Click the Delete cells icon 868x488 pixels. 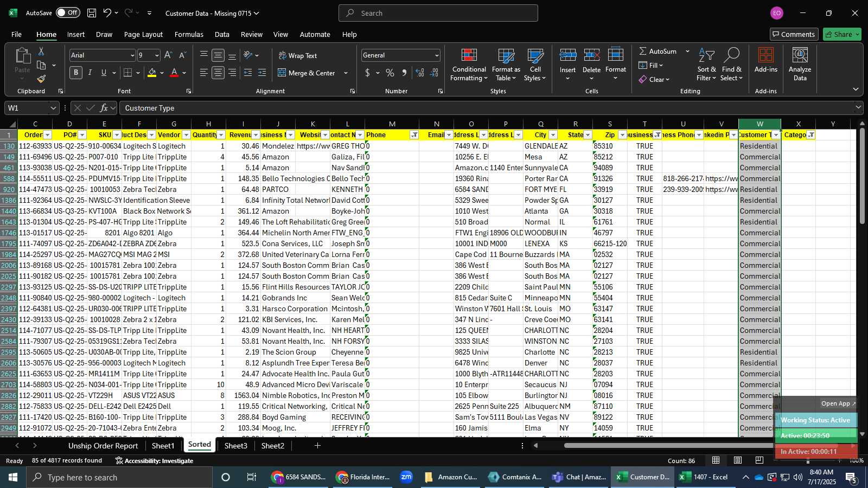point(591,55)
